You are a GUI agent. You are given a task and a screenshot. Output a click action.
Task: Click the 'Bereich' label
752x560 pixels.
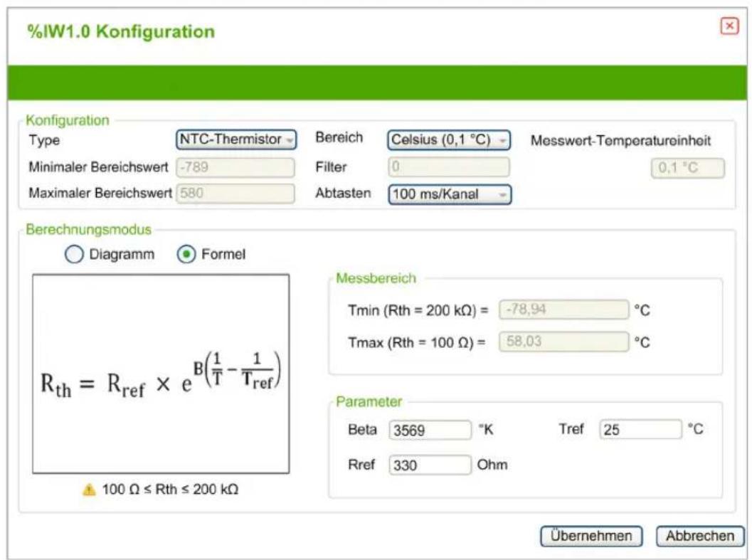tap(339, 137)
